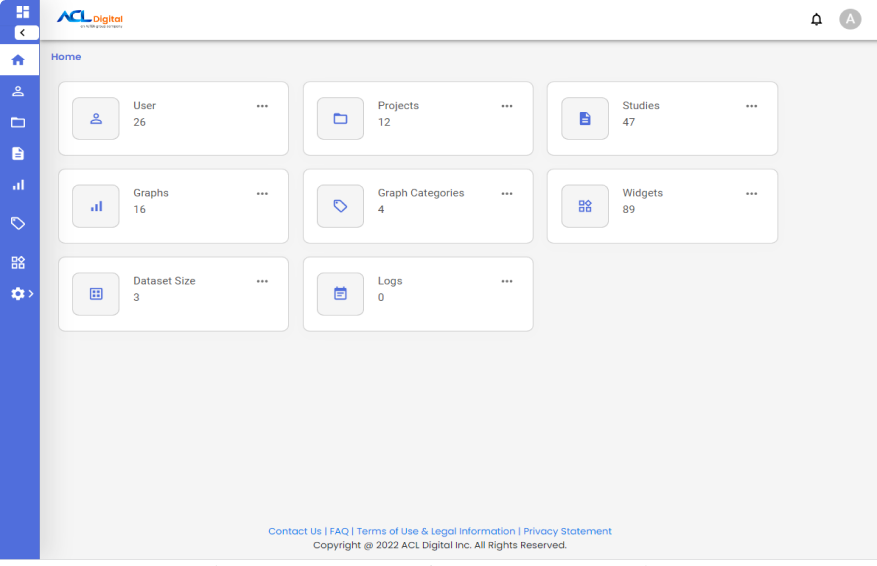Open Dataset Size card more options menu
This screenshot has width=877, height=566.
coord(262,281)
